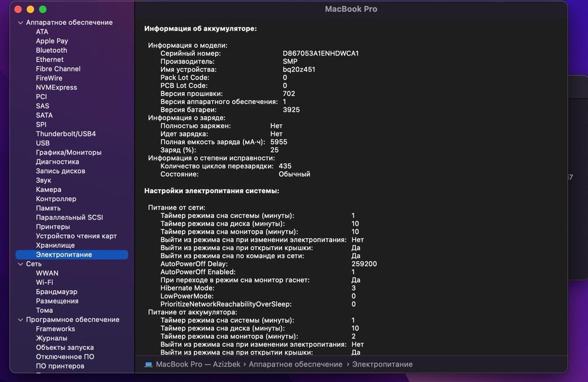
Task: Click the Информация об аккумуляторе heading
Action: coord(201,29)
